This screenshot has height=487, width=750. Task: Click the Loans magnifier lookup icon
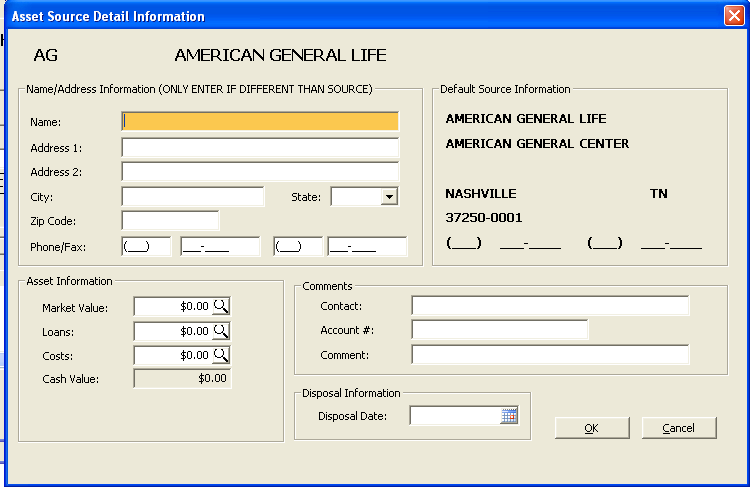221,331
